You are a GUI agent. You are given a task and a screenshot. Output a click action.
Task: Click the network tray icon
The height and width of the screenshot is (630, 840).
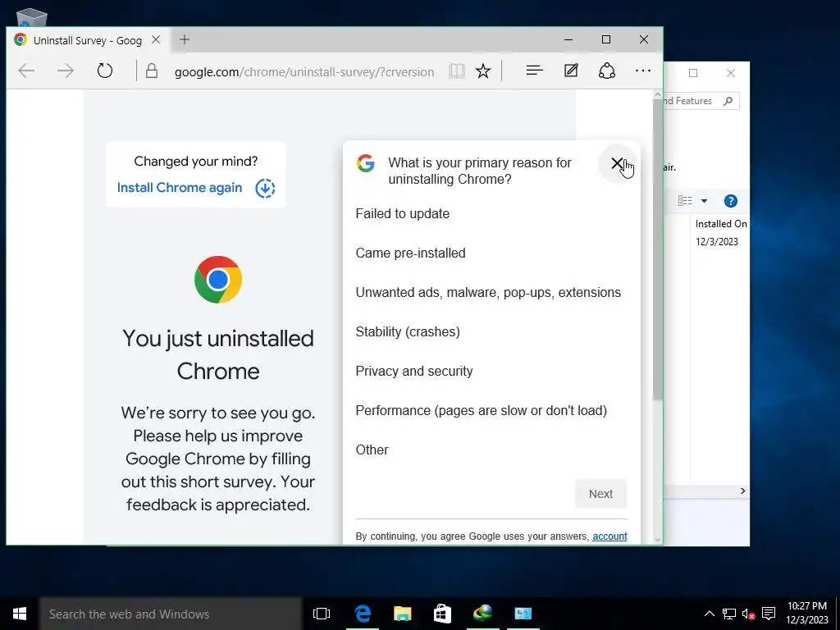point(728,614)
